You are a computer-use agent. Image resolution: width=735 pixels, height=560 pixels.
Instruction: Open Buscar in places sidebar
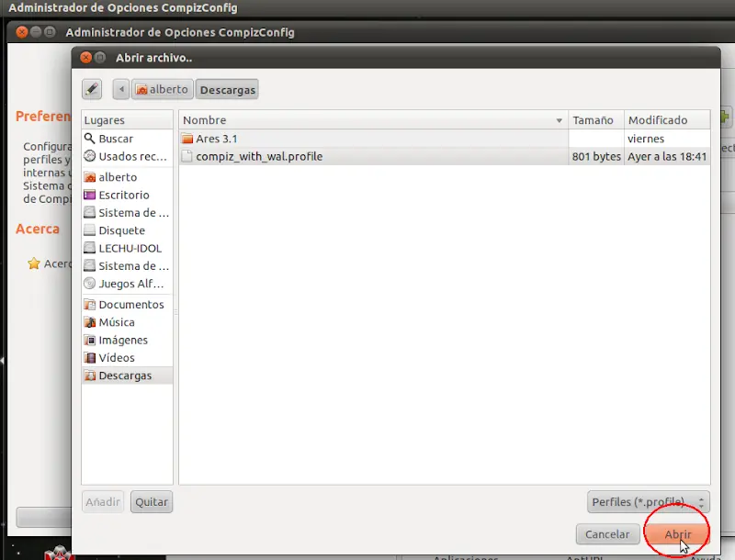pos(127,139)
